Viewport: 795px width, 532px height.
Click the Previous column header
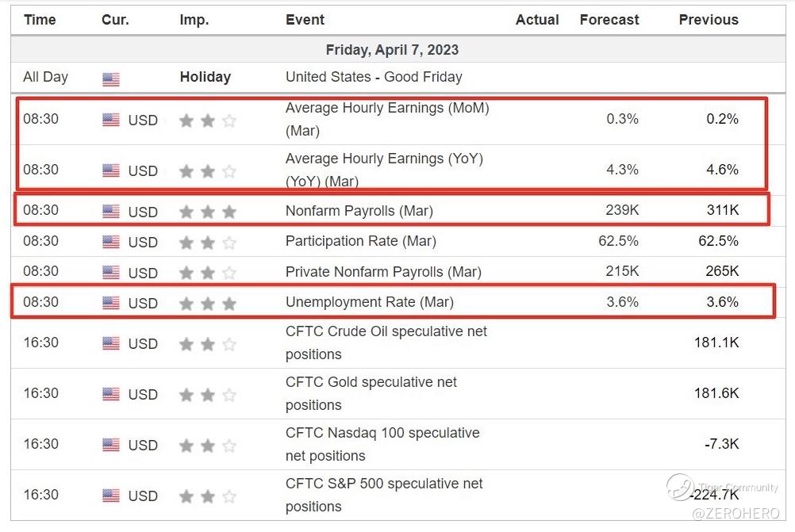709,20
